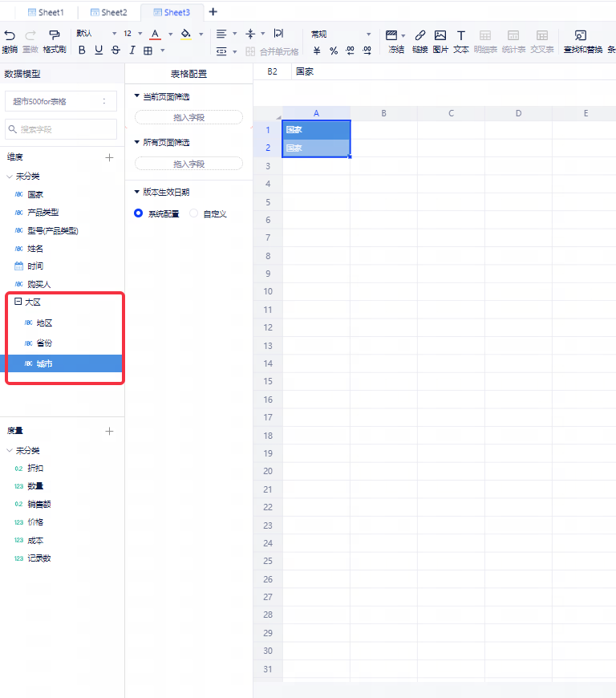The height and width of the screenshot is (698, 616).
Task: Select the 省份 field in the dimension list
Action: (x=44, y=343)
